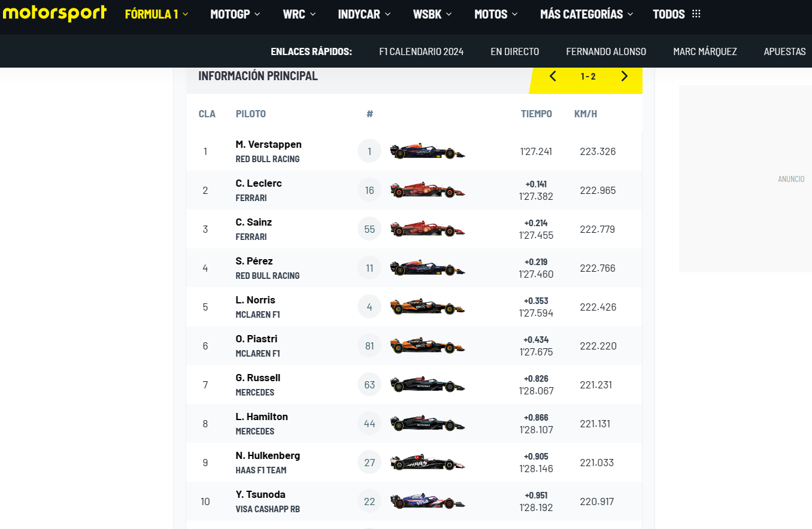The image size is (812, 529).
Task: Open F1 CALENDARIO 2024 quick link
Action: coord(422,51)
